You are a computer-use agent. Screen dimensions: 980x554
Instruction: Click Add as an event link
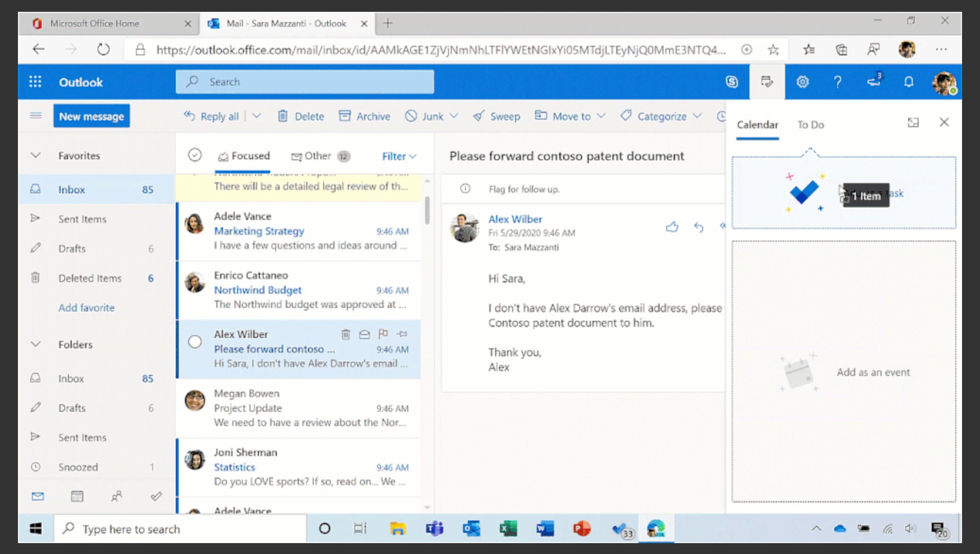(x=872, y=372)
